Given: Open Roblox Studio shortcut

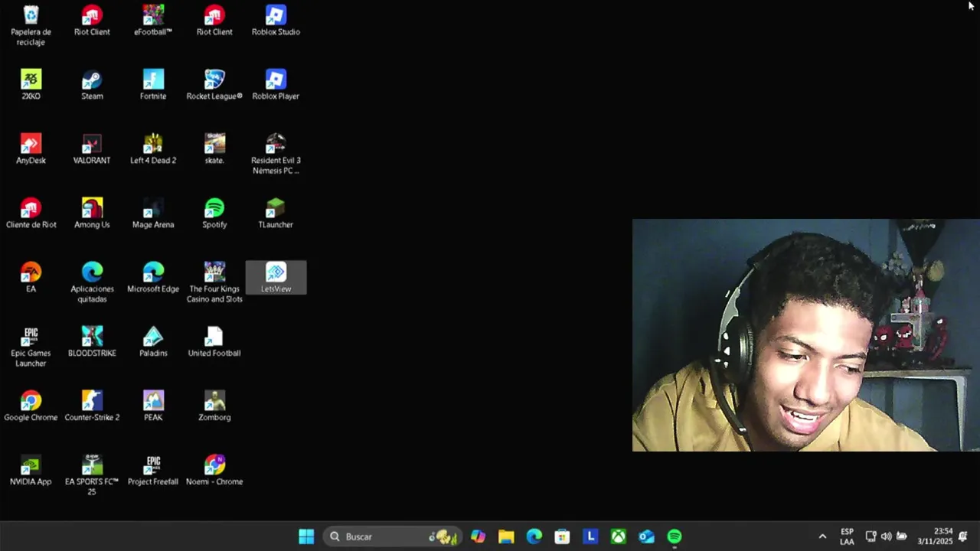Looking at the screenshot, I should point(276,21).
